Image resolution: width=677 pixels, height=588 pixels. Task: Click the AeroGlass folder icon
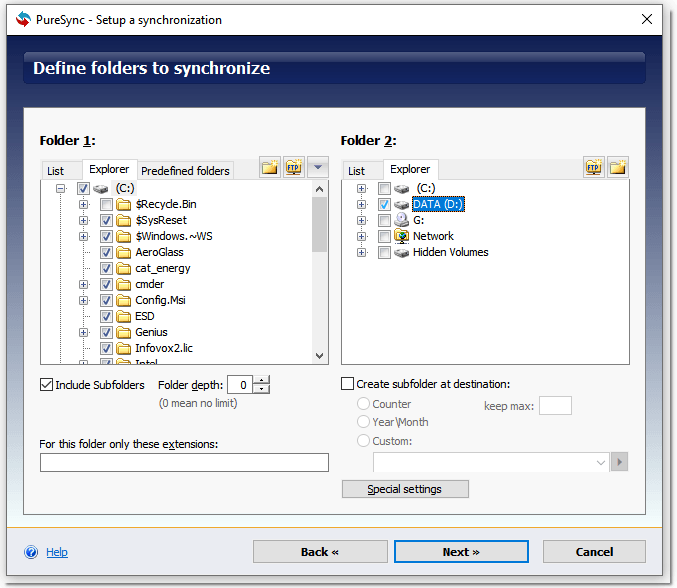point(123,252)
